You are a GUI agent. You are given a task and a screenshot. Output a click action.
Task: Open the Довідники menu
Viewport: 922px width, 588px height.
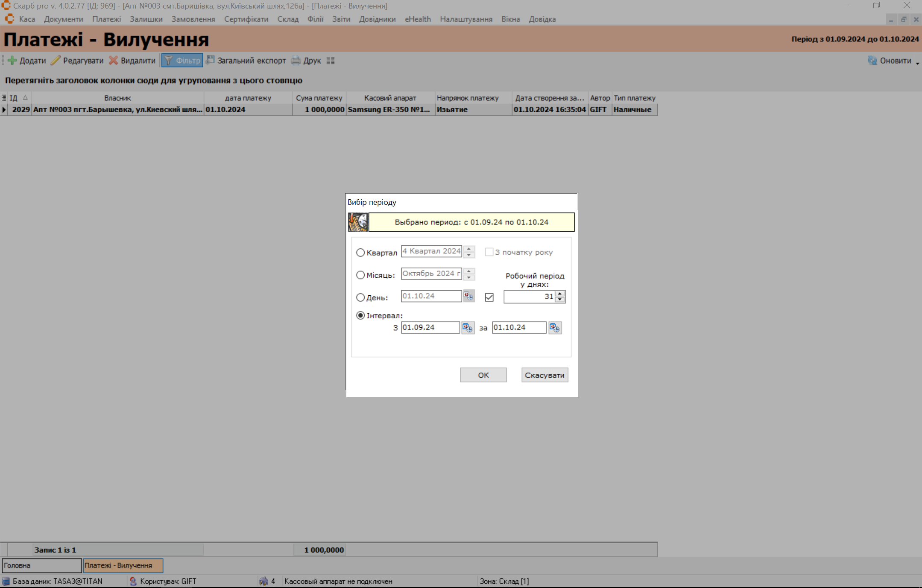tap(377, 19)
